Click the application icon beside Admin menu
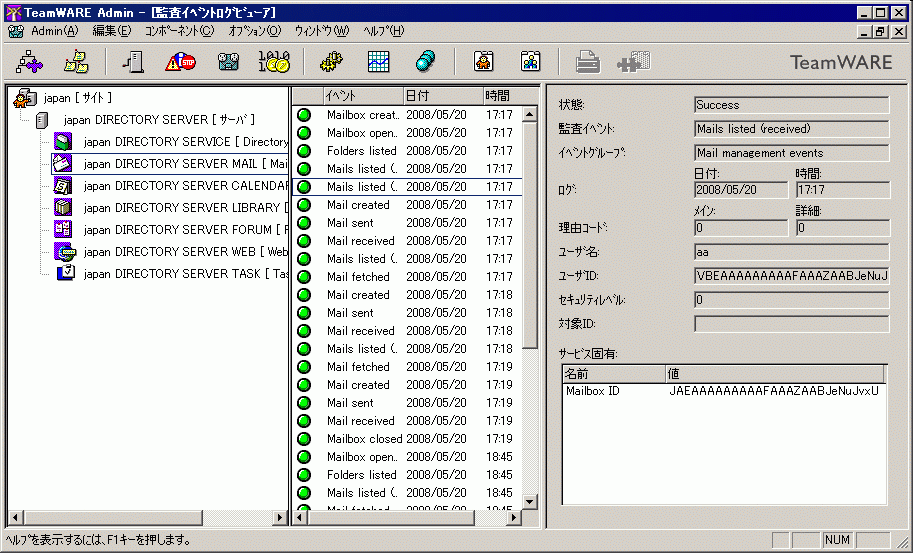The width and height of the screenshot is (913, 553). pos(16,31)
